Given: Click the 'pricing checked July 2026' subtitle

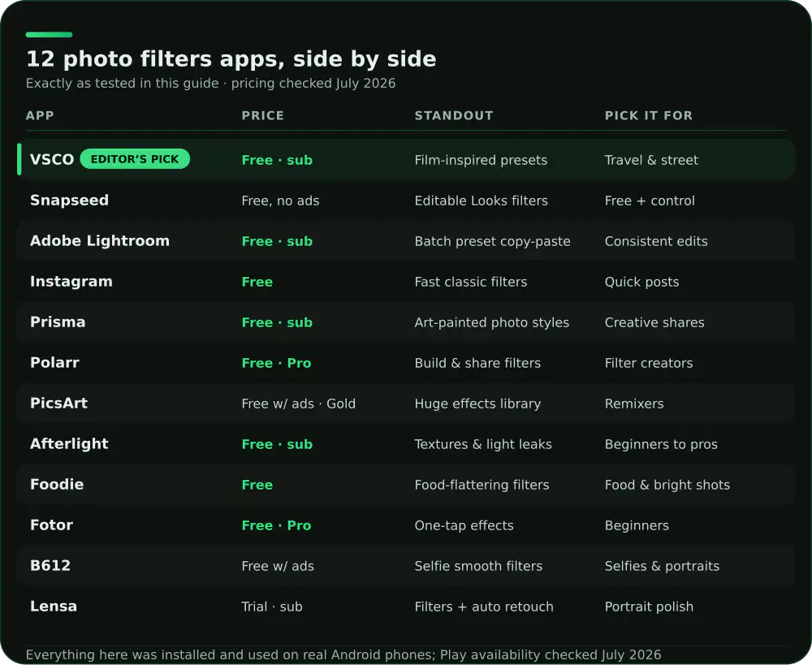Looking at the screenshot, I should point(313,84).
